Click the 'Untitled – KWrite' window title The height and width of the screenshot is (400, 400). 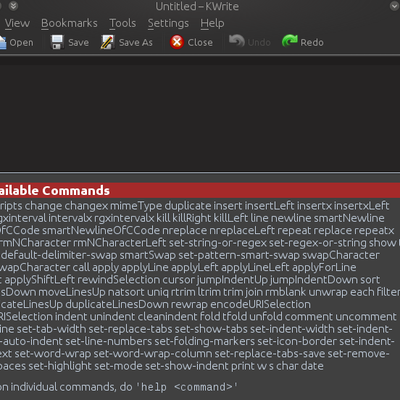coord(197,6)
